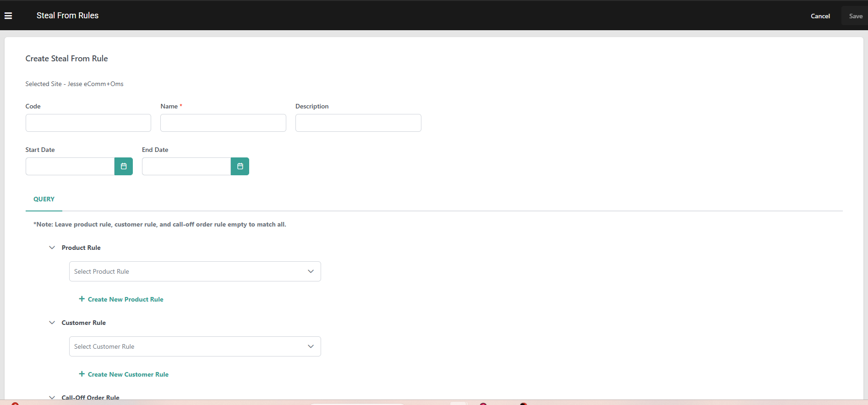Collapse the Customer Rule section
Image resolution: width=868 pixels, height=405 pixels.
pos(52,323)
